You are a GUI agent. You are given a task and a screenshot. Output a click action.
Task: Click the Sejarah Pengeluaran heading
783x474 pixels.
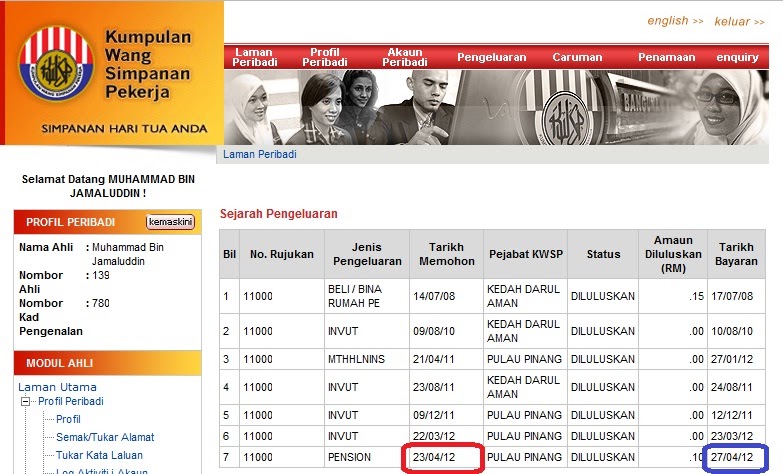(279, 214)
